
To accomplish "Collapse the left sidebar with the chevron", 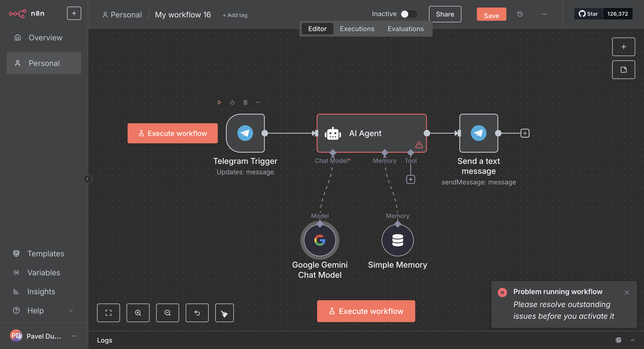I will [x=87, y=179].
